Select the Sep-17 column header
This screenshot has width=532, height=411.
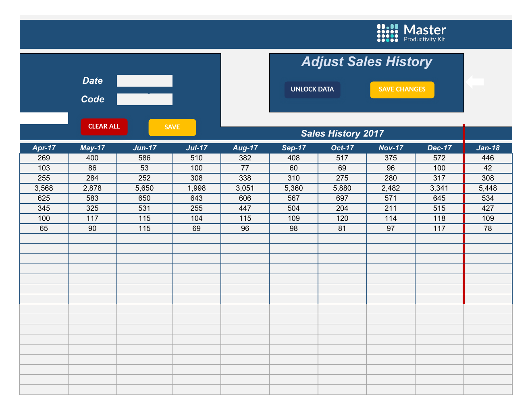294,148
